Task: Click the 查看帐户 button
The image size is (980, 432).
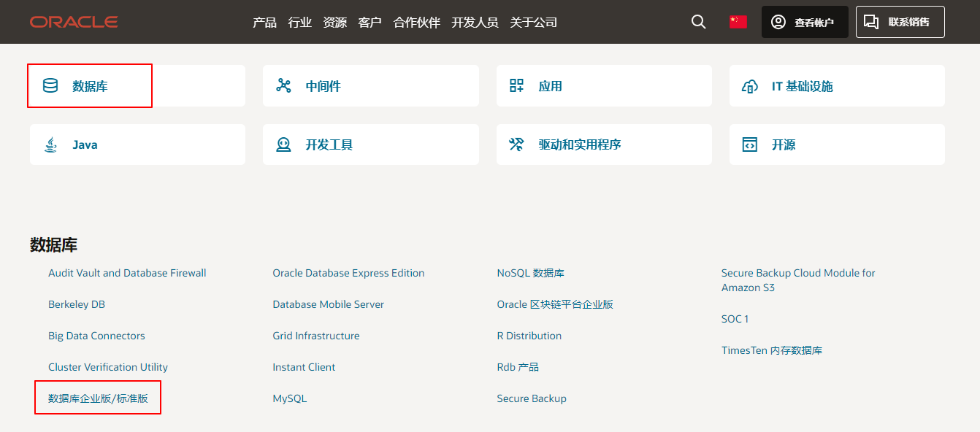Action: pos(805,22)
